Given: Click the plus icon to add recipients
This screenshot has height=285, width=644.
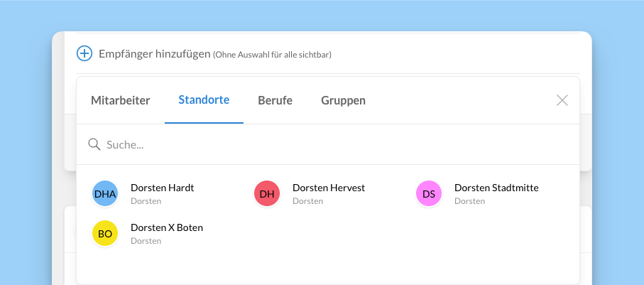Looking at the screenshot, I should [x=84, y=53].
